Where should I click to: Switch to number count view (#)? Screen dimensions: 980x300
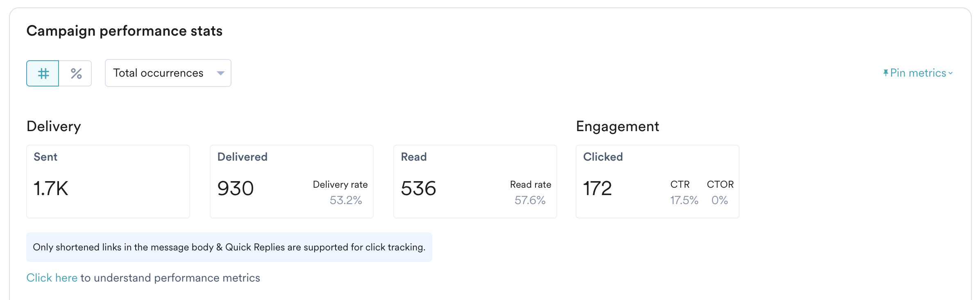click(43, 73)
